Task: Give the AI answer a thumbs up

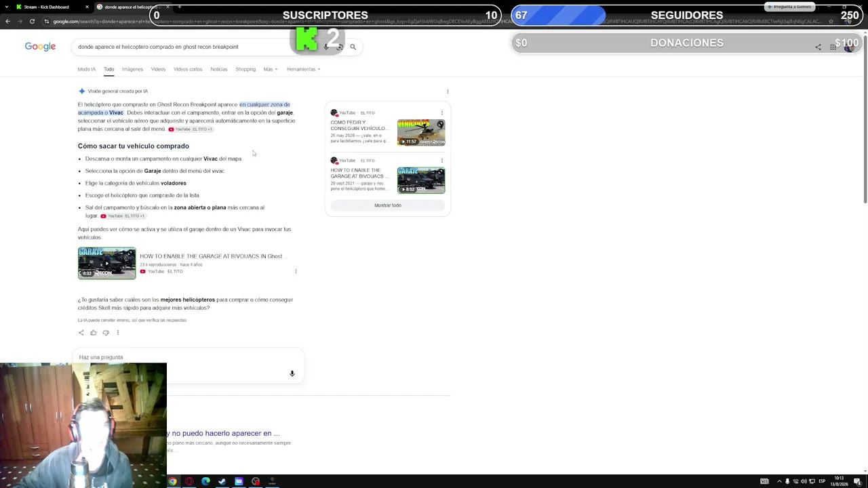Action: click(94, 333)
